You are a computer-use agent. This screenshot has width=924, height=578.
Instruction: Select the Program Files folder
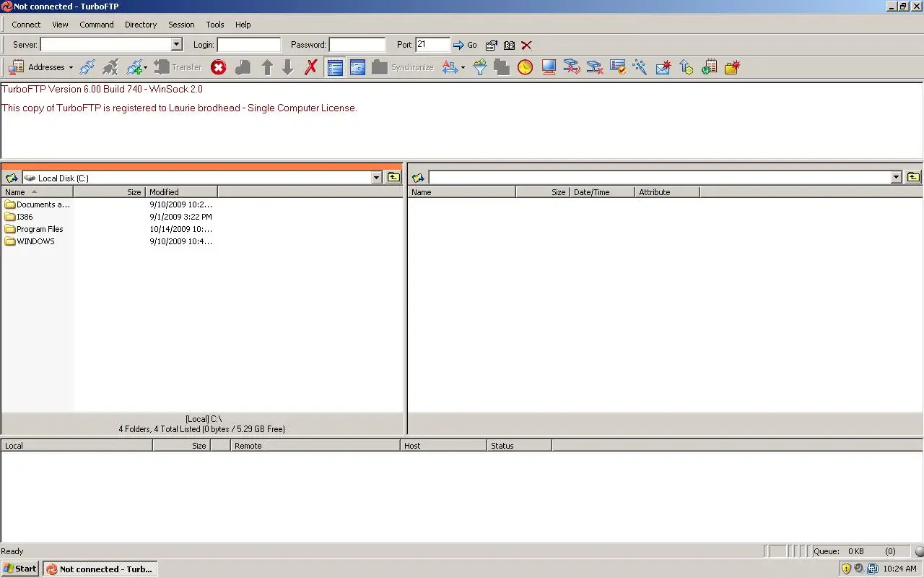pos(34,229)
